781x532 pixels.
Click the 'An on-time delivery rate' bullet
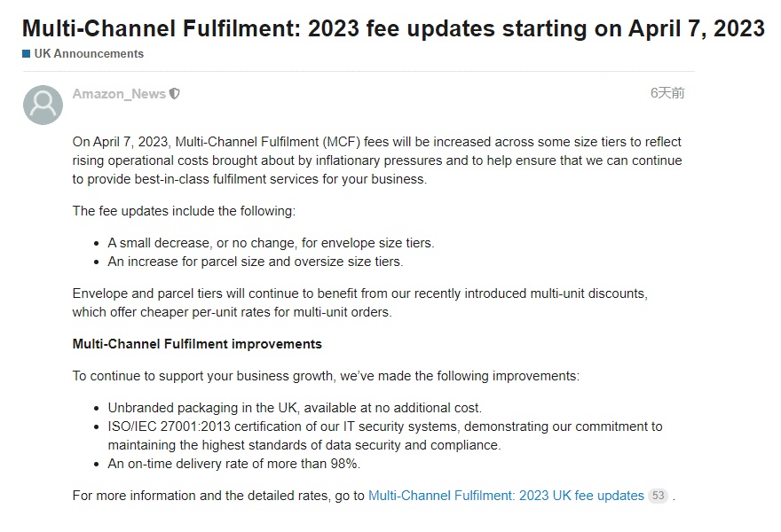click(x=234, y=464)
